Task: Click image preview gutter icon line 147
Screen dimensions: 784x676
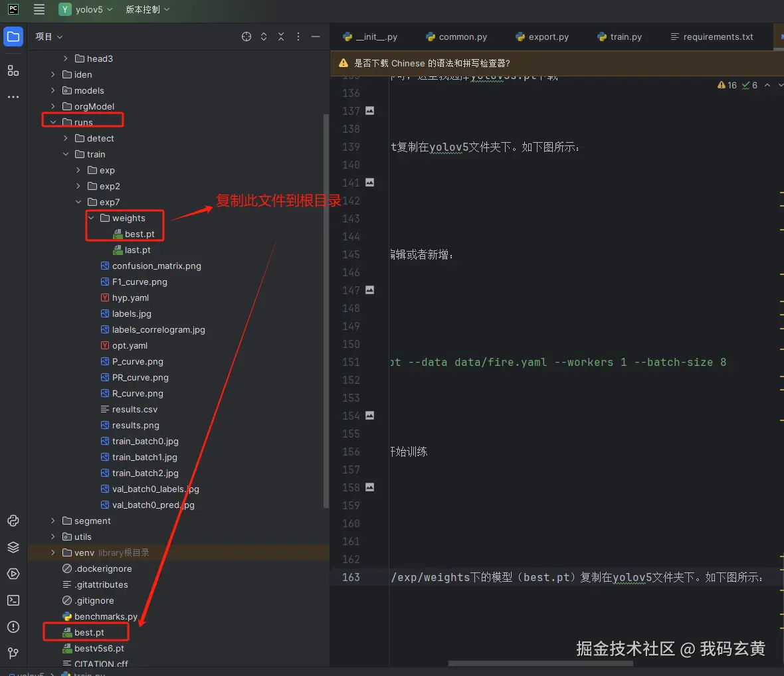Action: click(369, 290)
